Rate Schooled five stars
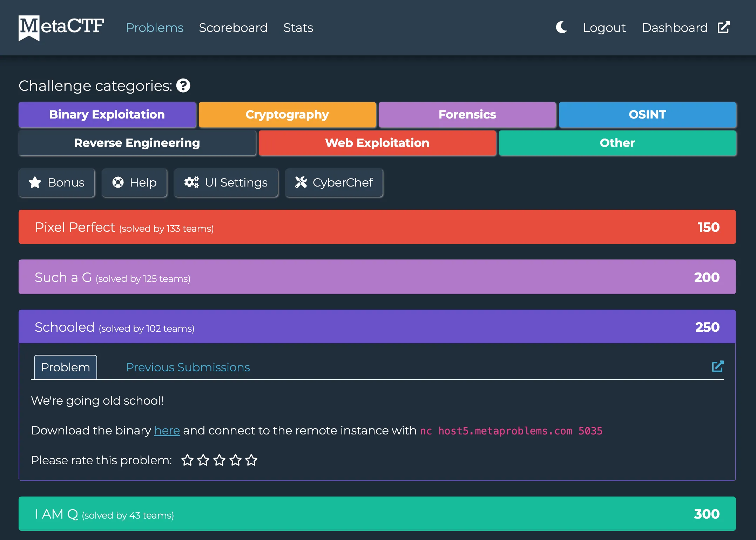Viewport: 756px width, 540px height. [x=251, y=460]
